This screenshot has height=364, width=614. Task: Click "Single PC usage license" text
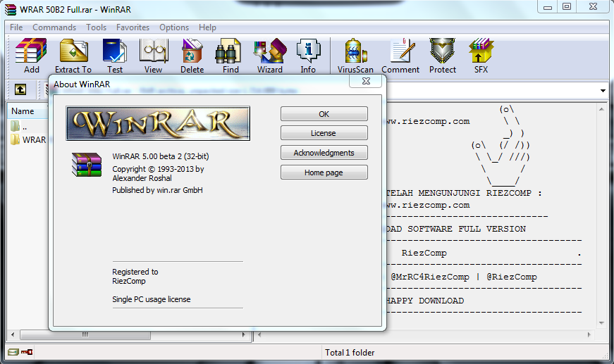pos(152,299)
